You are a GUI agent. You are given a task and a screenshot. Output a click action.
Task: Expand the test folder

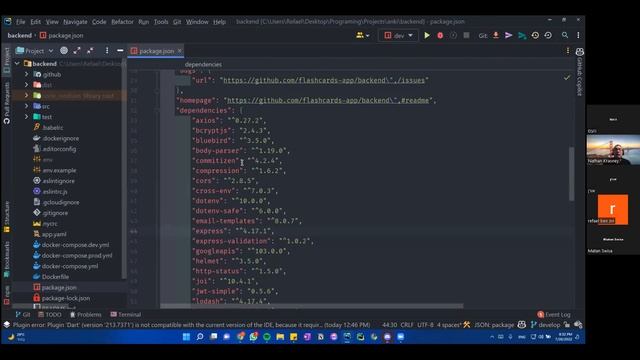point(27,117)
